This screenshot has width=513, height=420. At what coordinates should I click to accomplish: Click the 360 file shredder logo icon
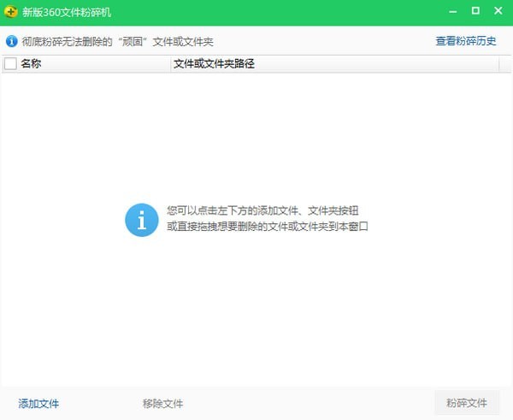pyautogui.click(x=11, y=12)
